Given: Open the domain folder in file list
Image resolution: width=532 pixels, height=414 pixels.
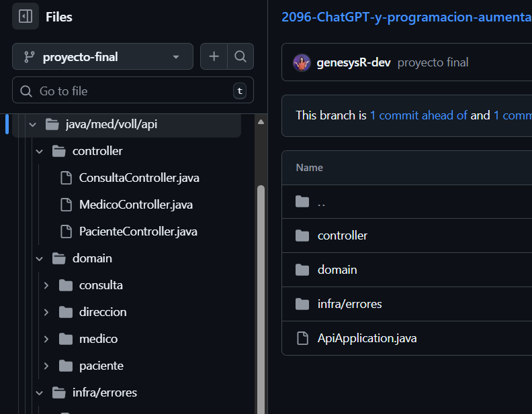Looking at the screenshot, I should [x=337, y=270].
